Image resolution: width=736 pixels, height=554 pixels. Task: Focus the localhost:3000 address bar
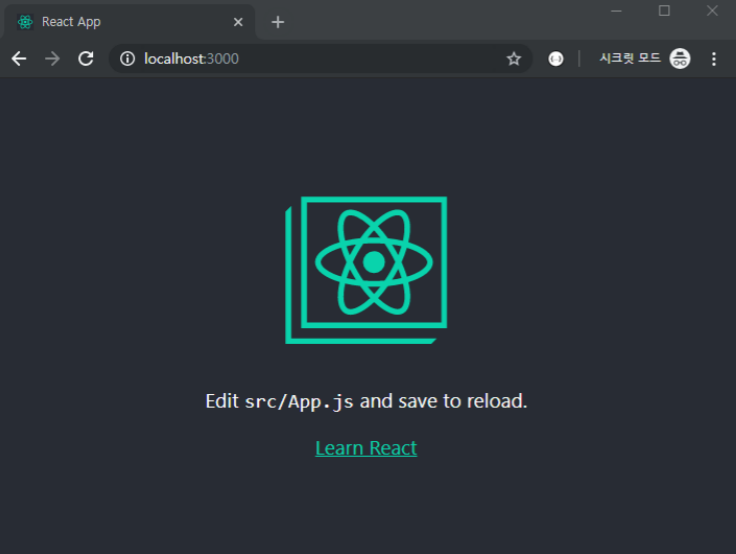pyautogui.click(x=319, y=59)
